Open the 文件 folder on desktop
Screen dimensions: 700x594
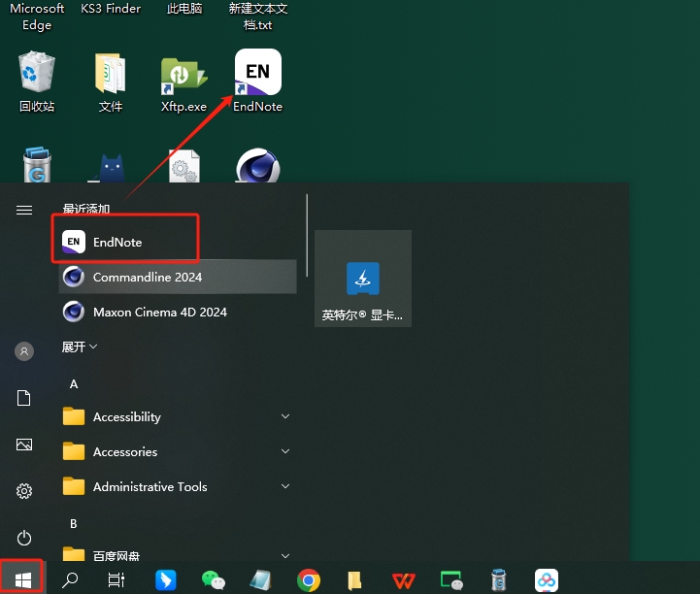(x=111, y=82)
